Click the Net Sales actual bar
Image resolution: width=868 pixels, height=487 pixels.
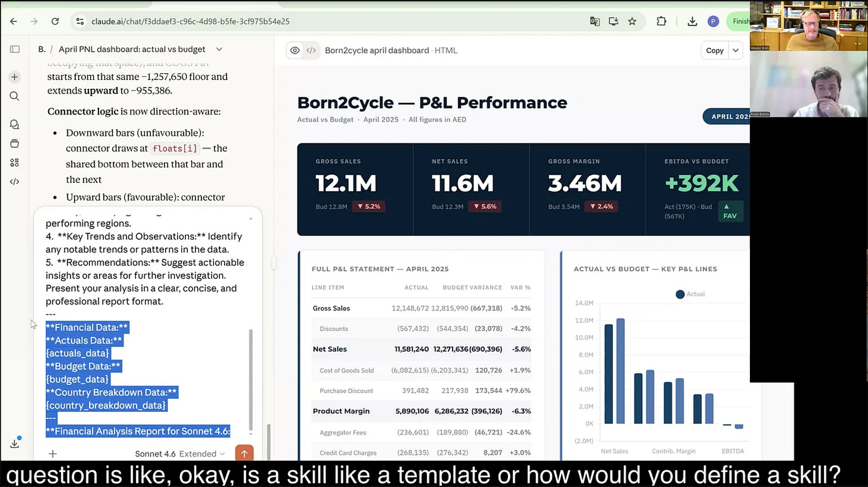pos(609,374)
